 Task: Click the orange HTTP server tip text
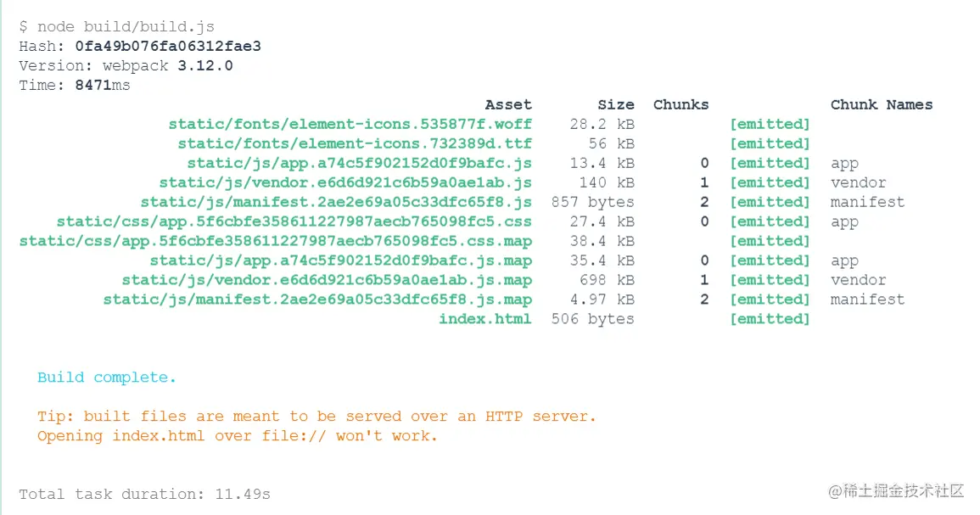pos(316,417)
